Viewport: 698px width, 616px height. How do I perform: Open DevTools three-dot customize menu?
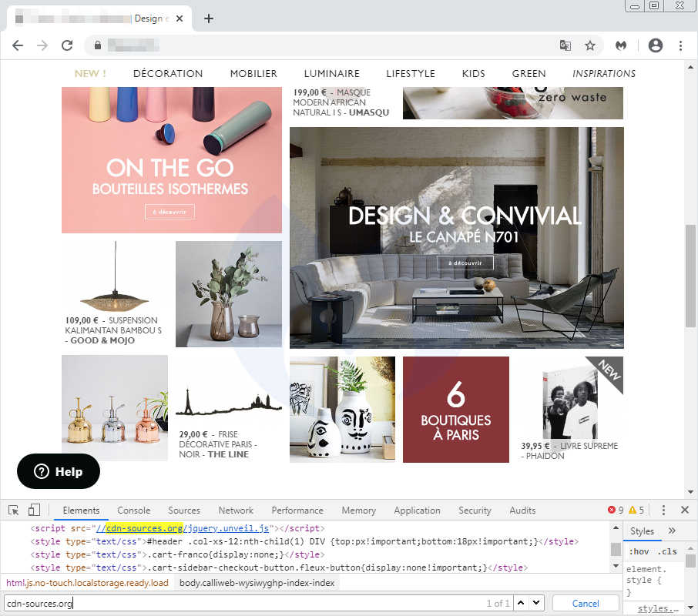tap(663, 510)
